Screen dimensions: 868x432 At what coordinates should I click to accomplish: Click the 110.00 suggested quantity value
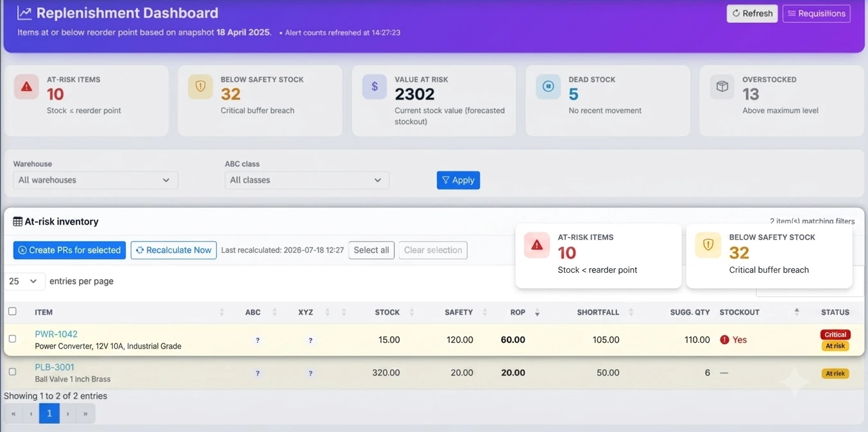point(697,340)
